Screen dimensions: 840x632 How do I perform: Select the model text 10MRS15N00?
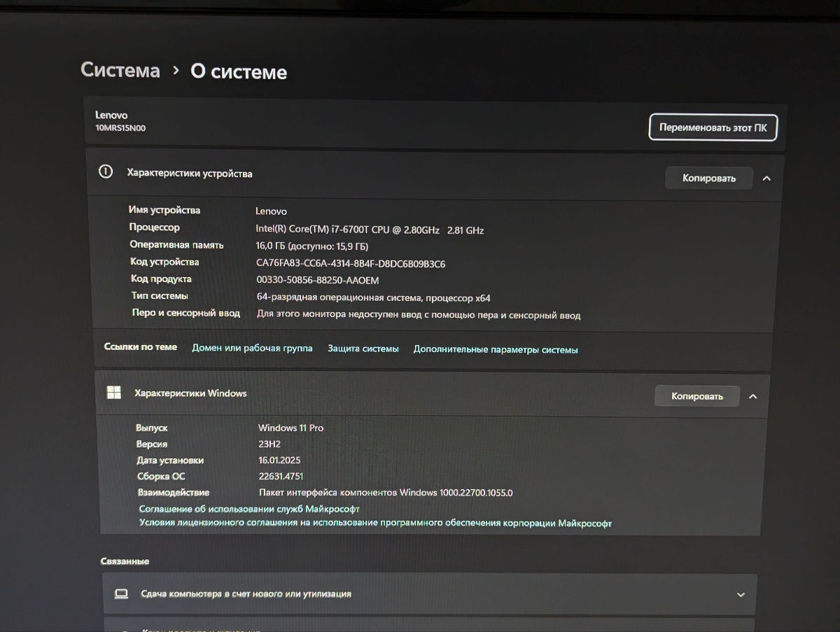[x=120, y=128]
